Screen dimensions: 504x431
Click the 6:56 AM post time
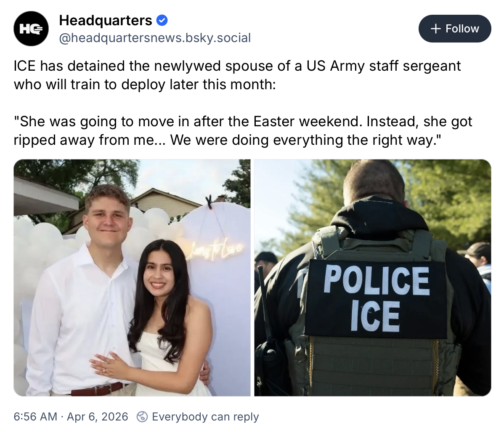pos(35,417)
